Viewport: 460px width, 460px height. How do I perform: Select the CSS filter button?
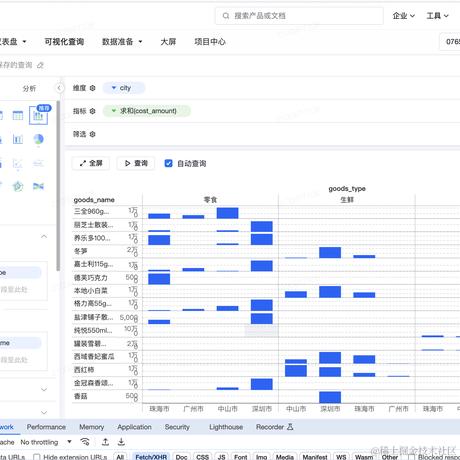[x=202, y=457]
